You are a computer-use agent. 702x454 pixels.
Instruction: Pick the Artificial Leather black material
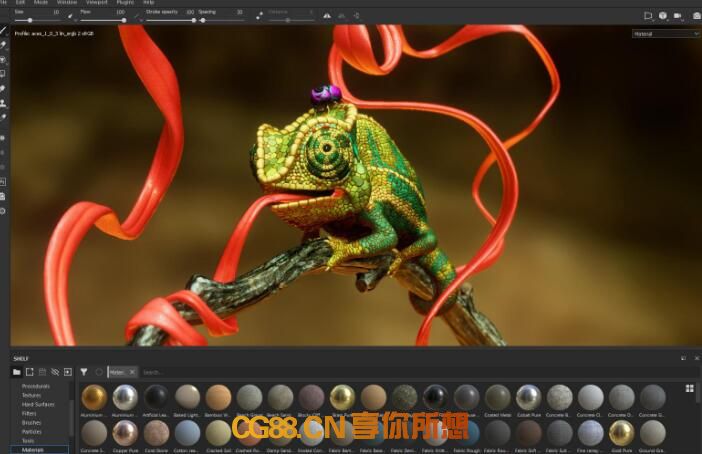156,398
